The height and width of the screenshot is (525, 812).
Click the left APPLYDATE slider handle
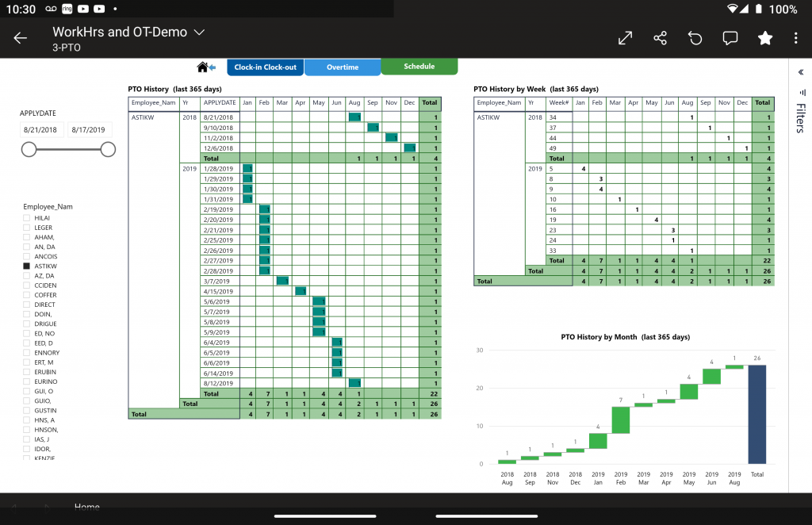[x=29, y=149]
